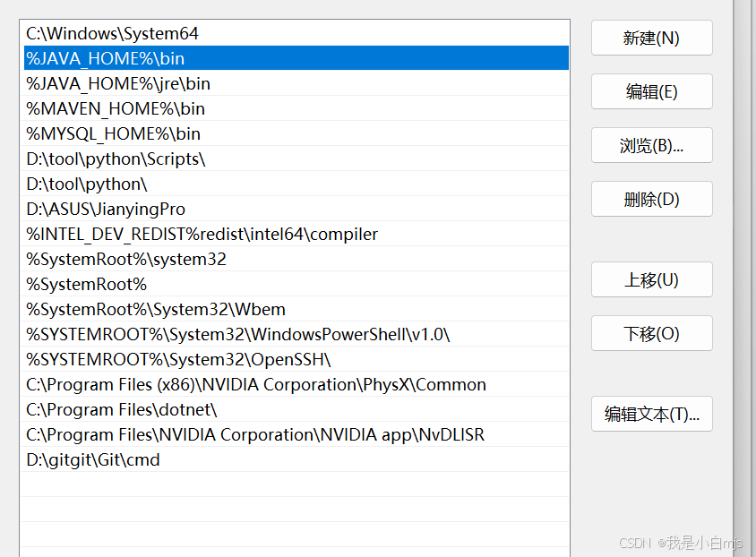
Task: Select the System32\OpenSSH\ path entry
Action: 295,359
